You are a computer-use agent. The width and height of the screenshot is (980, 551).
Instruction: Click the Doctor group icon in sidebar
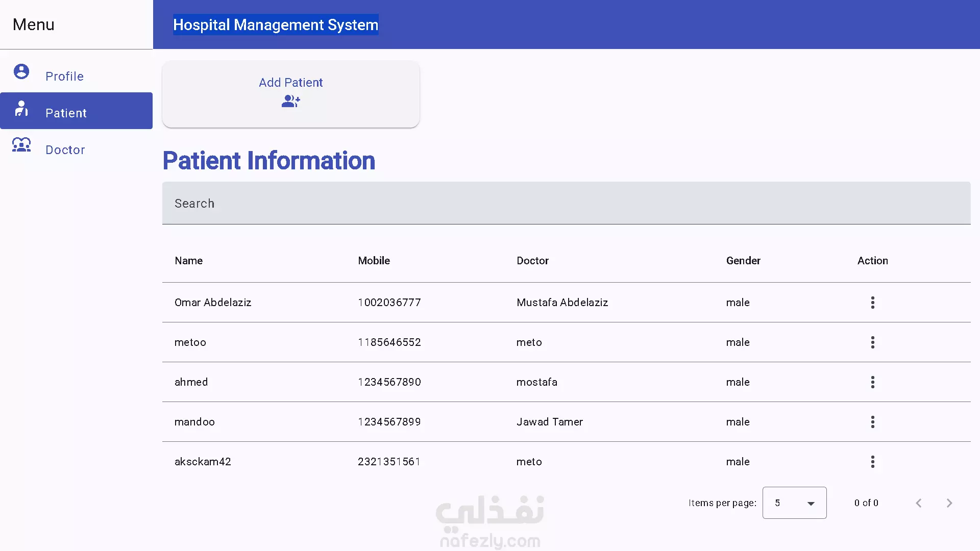tap(21, 145)
